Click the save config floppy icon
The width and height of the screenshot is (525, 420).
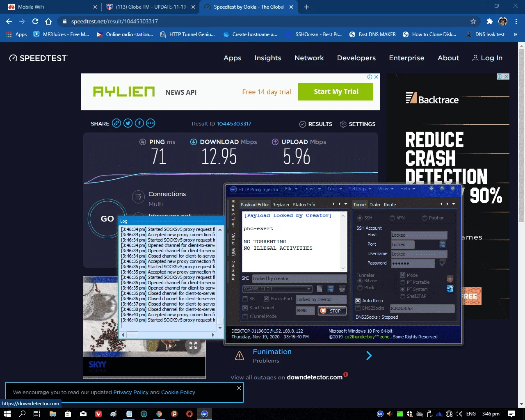[x=331, y=289]
